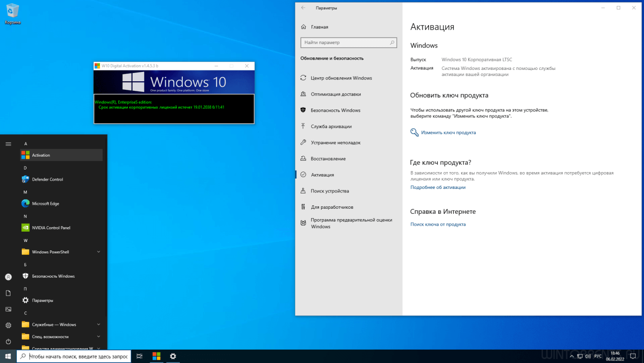Open Settings gear in Start rail
This screenshot has width=644, height=363.
click(x=8, y=325)
